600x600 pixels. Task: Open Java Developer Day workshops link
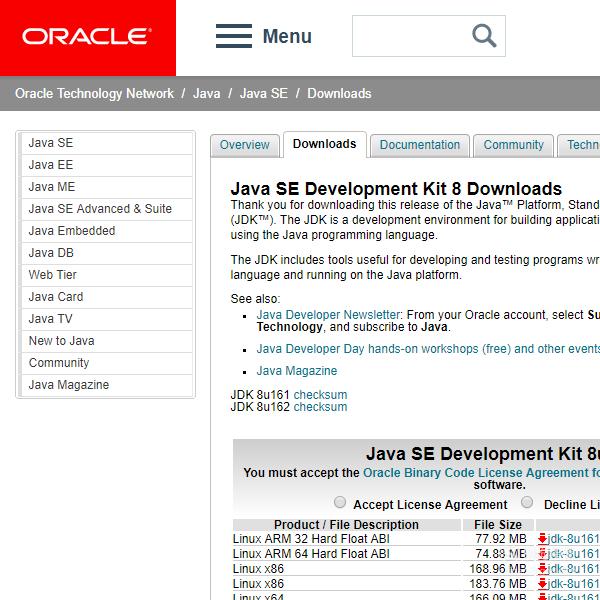428,349
